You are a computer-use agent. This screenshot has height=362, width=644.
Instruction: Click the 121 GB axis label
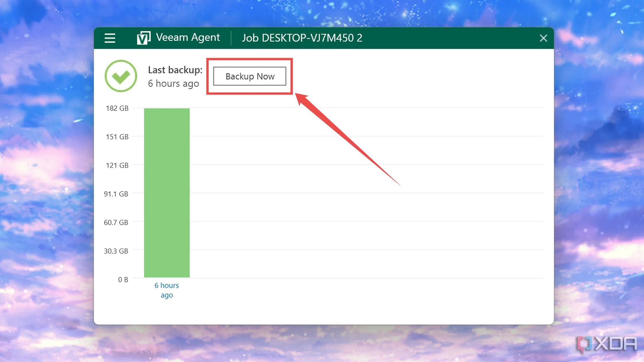pos(117,165)
